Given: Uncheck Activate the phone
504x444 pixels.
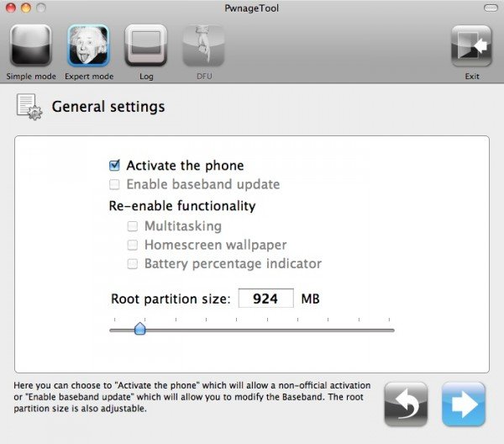Looking at the screenshot, I should [114, 166].
